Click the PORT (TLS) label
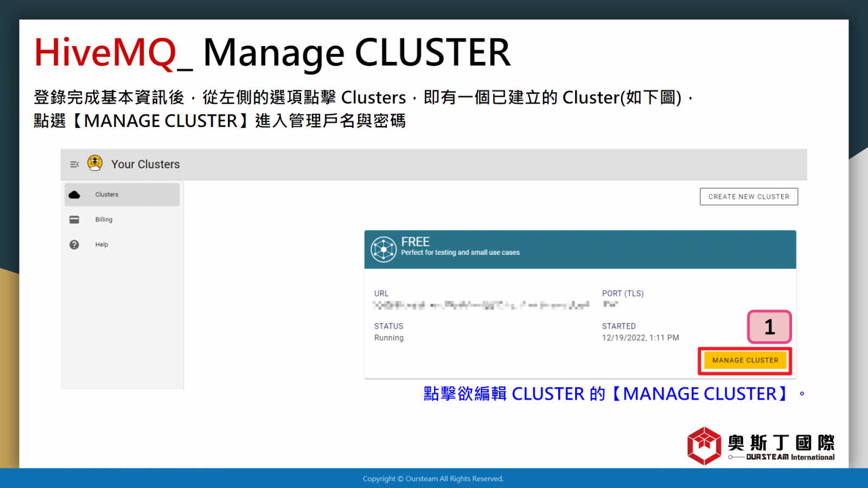The width and height of the screenshot is (868, 488). (623, 293)
